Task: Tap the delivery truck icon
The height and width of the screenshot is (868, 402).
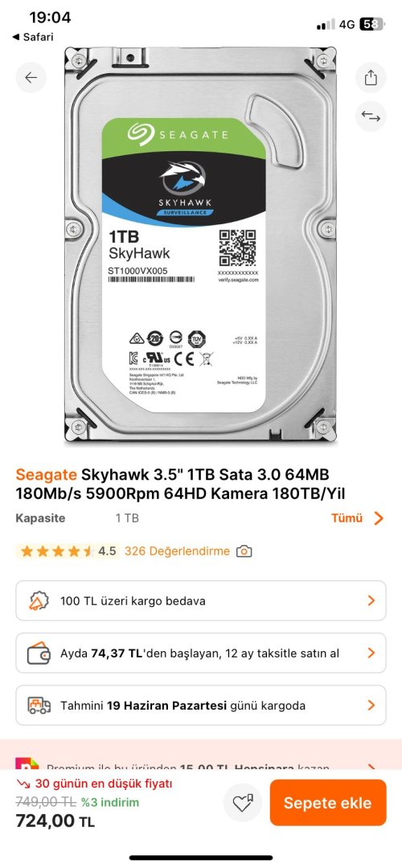Action: coord(39,706)
